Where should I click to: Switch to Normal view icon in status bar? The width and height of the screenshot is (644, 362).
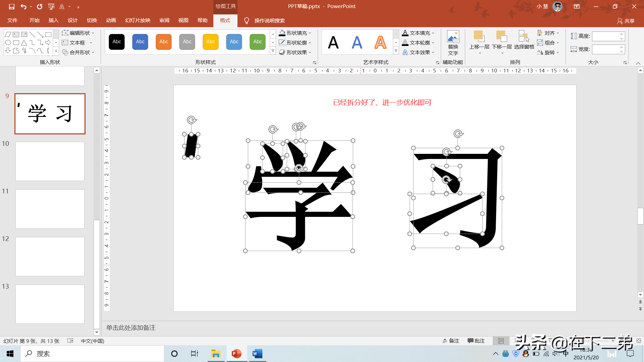(501, 341)
